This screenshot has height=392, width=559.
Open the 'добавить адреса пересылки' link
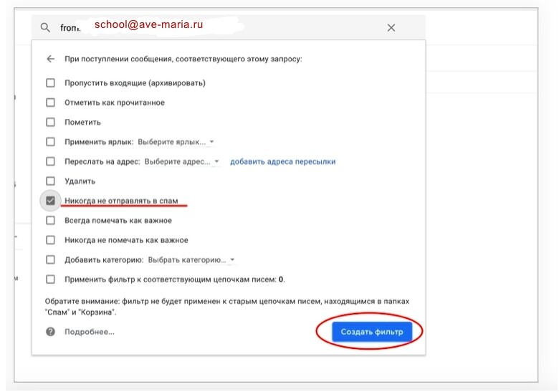(x=282, y=161)
